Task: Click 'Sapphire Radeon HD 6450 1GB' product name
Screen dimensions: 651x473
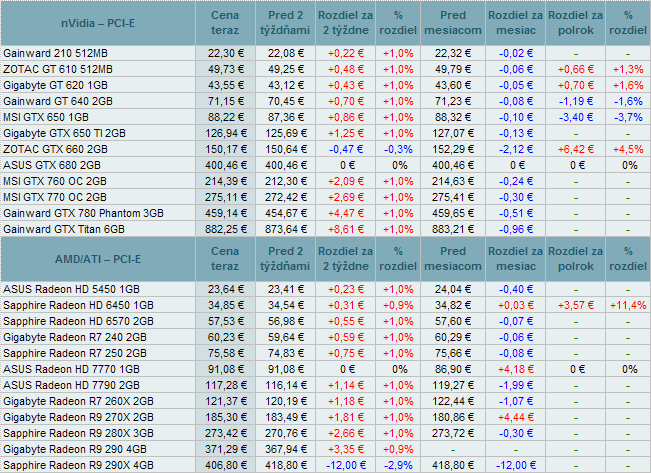Action: (78, 305)
